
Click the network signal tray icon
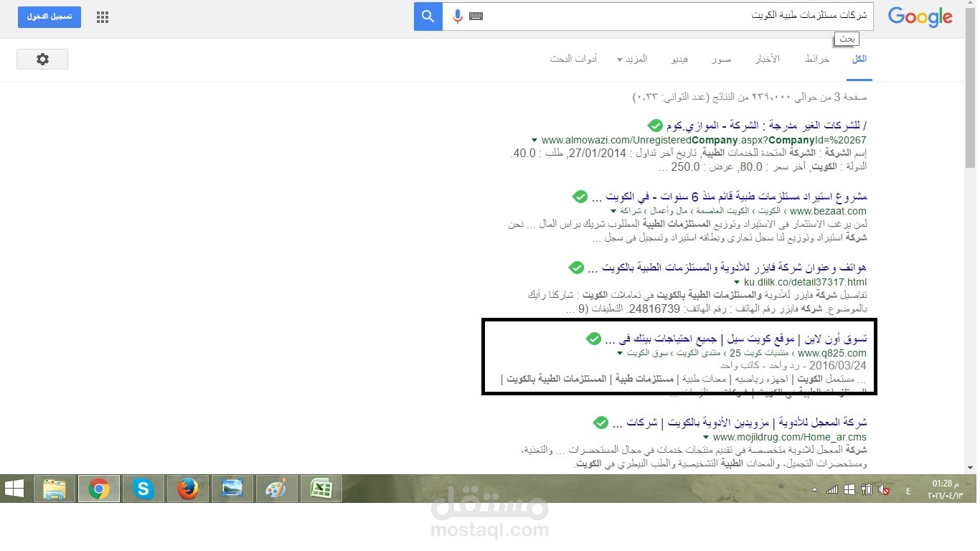[x=832, y=489]
